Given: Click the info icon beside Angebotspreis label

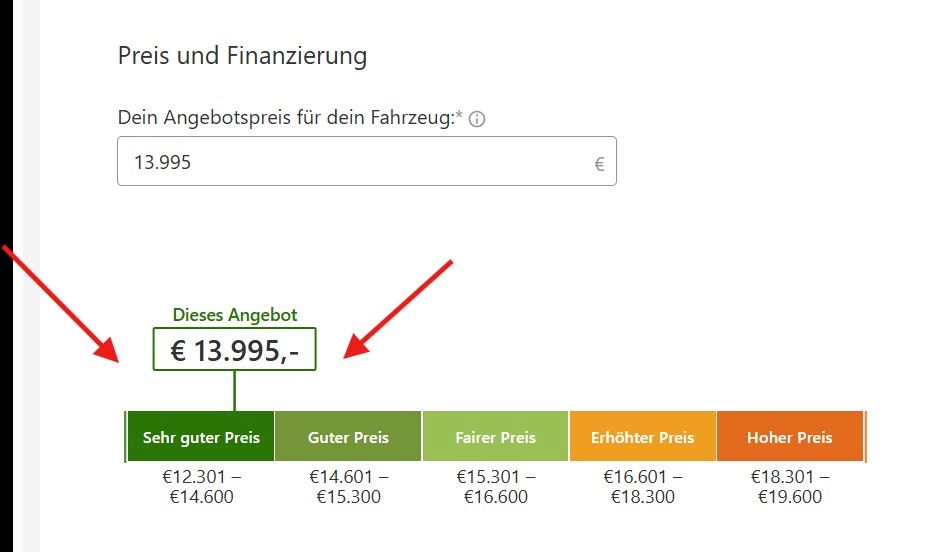Looking at the screenshot, I should [478, 120].
